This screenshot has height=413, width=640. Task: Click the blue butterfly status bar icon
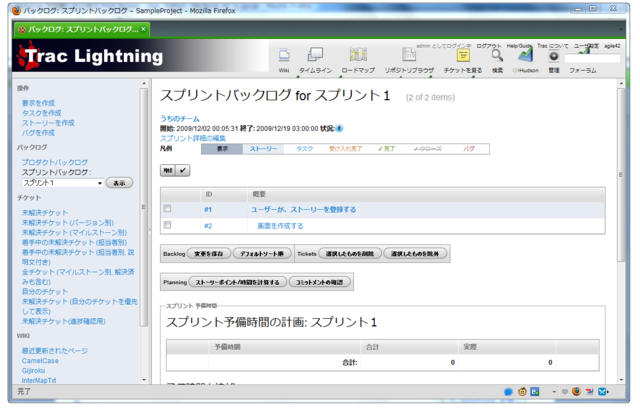pyautogui.click(x=602, y=392)
